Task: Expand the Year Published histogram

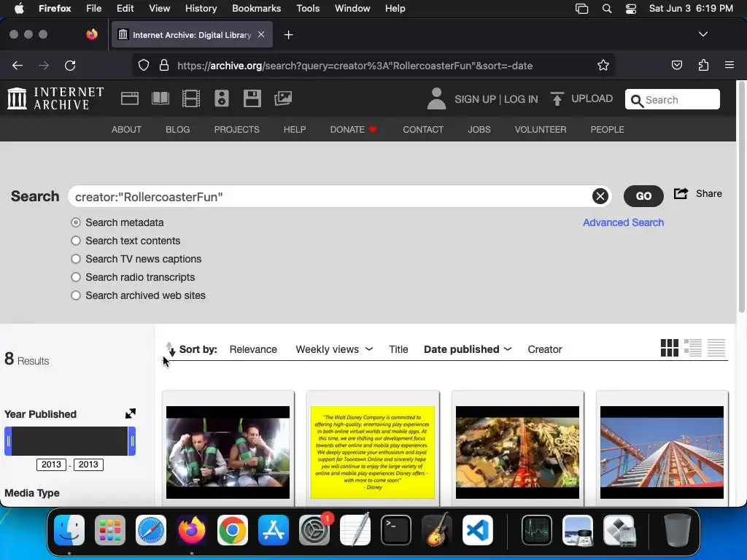Action: point(130,413)
